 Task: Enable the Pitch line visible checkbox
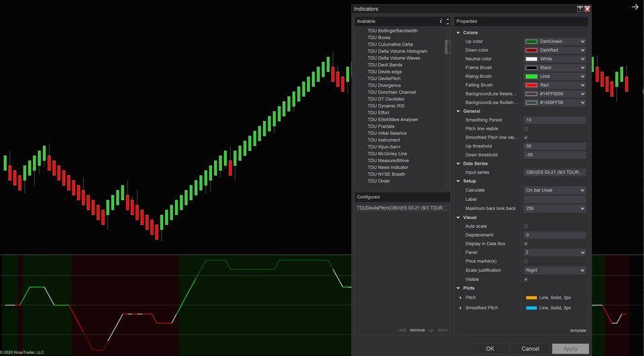(x=526, y=128)
